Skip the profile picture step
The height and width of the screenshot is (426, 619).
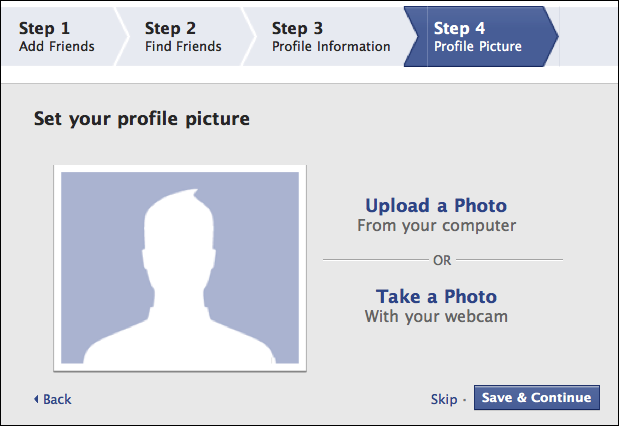pos(444,399)
